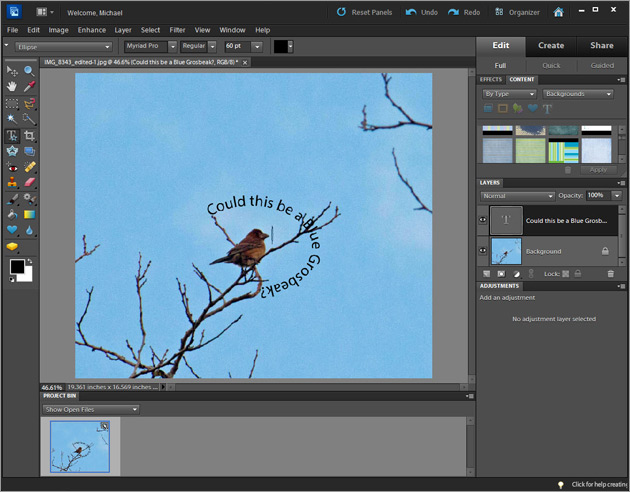Screen dimensions: 630x492
Task: Select the Eraser tool
Action: point(29,182)
